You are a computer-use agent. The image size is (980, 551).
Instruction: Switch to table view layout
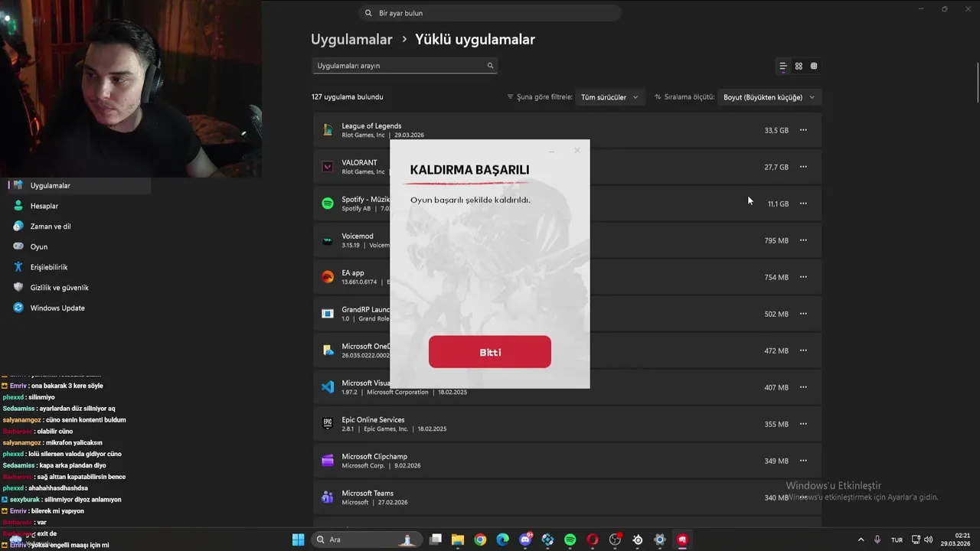[x=814, y=66]
